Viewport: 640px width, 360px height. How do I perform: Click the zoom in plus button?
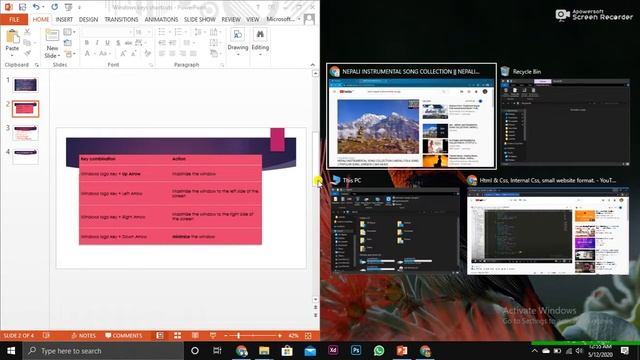pyautogui.click(x=280, y=336)
